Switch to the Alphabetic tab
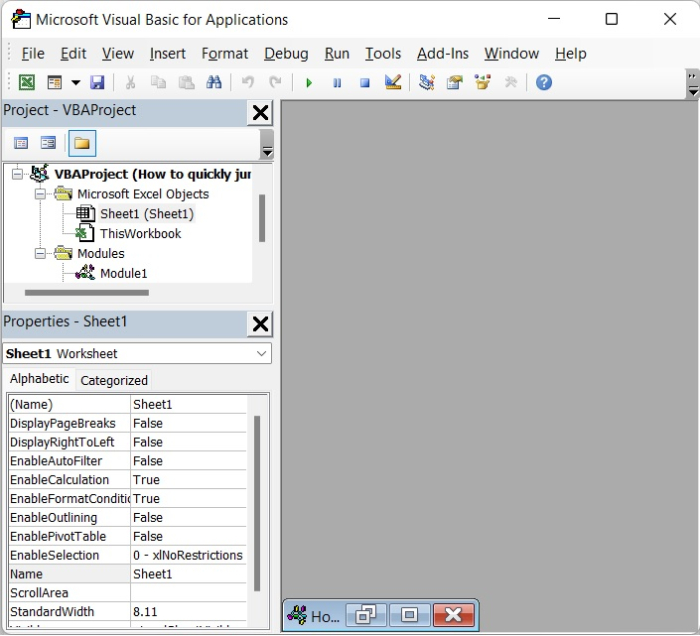The image size is (700, 636). coord(39,379)
